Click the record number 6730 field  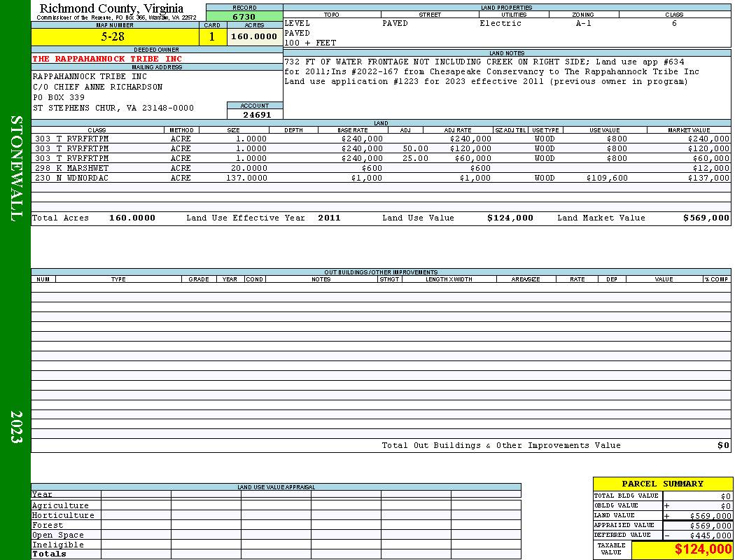pyautogui.click(x=244, y=17)
